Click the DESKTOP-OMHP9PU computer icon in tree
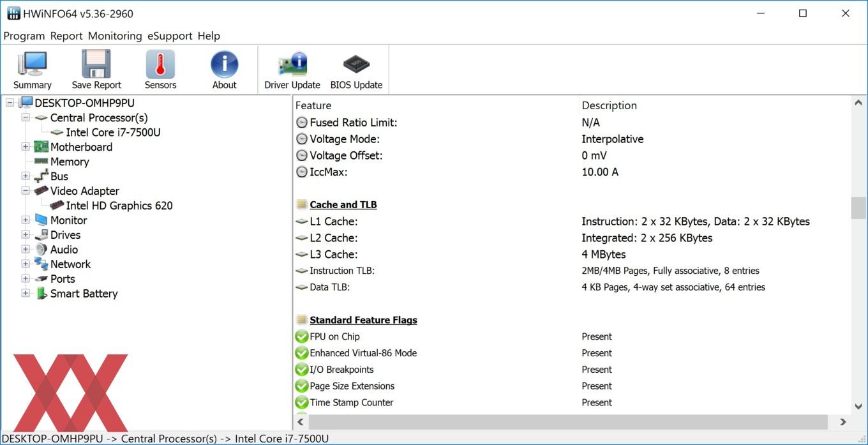This screenshot has width=868, height=445. 26,103
